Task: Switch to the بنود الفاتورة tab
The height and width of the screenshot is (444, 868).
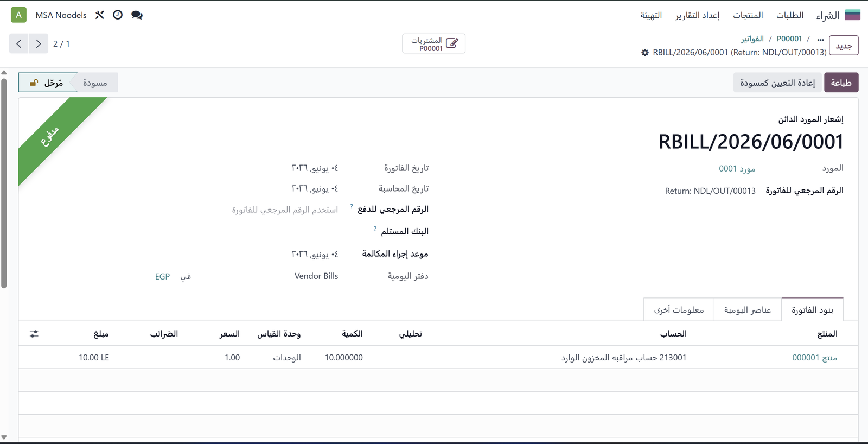Action: pos(812,310)
